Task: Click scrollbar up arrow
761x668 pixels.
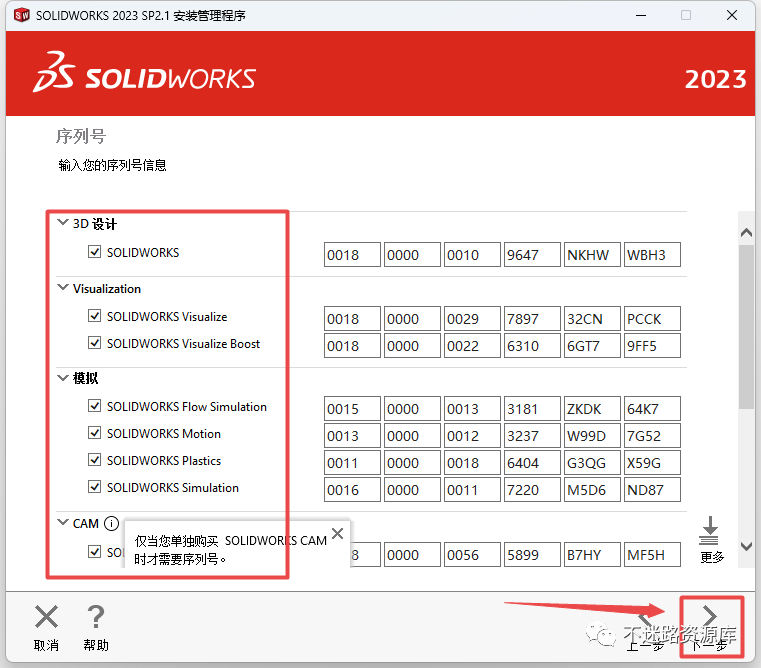Action: tap(746, 233)
